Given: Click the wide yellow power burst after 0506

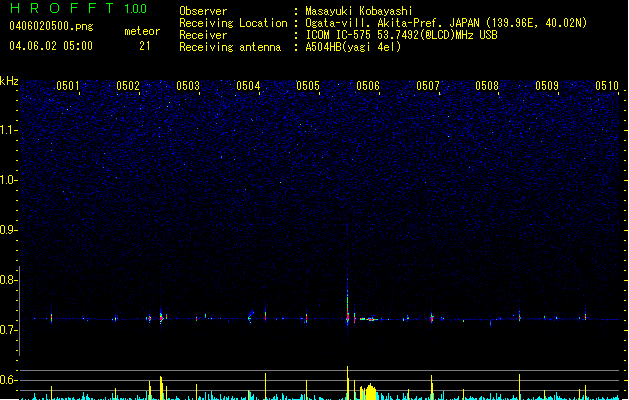Looking at the screenshot, I should tap(370, 392).
